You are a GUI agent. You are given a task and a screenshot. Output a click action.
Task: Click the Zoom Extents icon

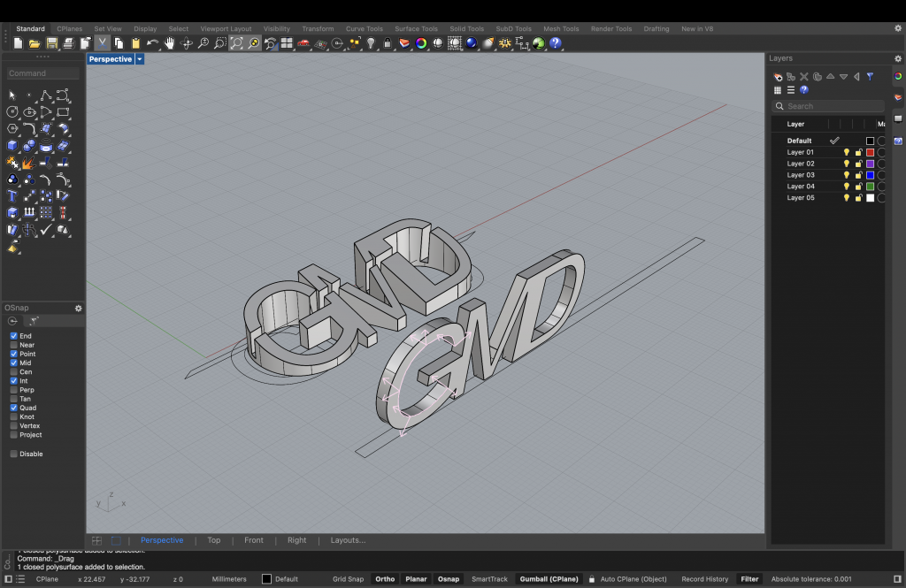tap(237, 43)
